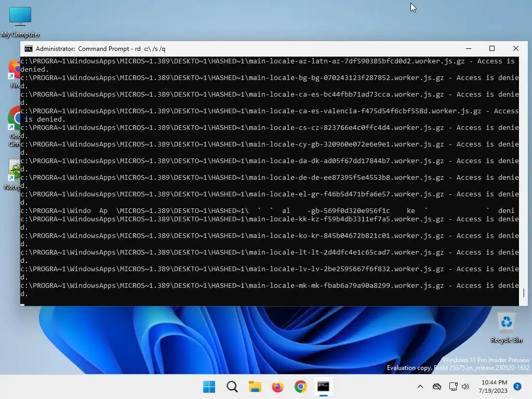This screenshot has width=532, height=399.
Task: Click the el-gr-f46b5d471bfa6e57 output line
Action: tap(270, 198)
